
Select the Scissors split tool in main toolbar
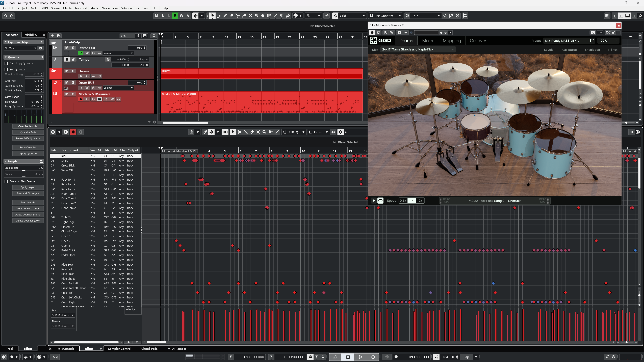tap(238, 16)
